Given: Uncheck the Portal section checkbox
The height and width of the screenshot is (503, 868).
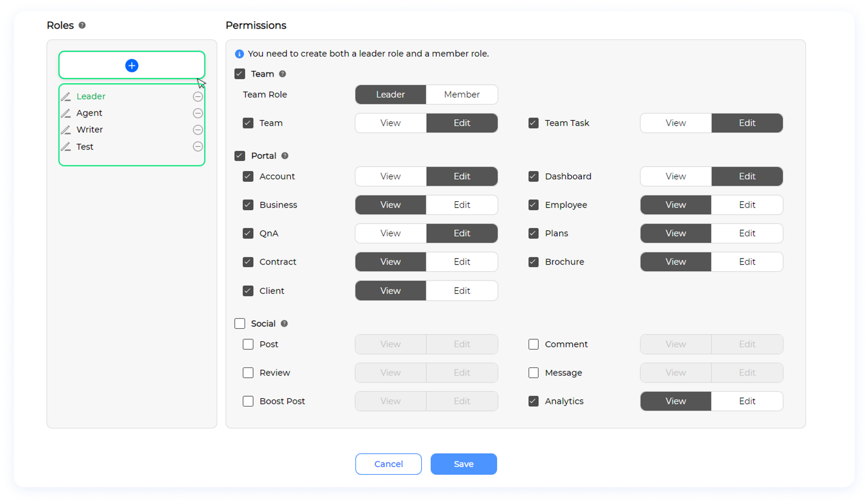Looking at the screenshot, I should pyautogui.click(x=240, y=156).
